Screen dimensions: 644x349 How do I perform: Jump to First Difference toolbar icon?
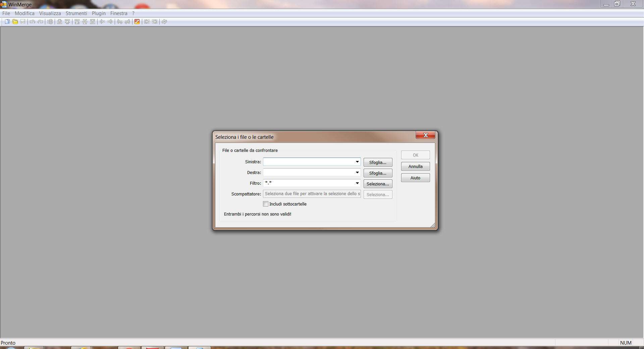[x=77, y=22]
